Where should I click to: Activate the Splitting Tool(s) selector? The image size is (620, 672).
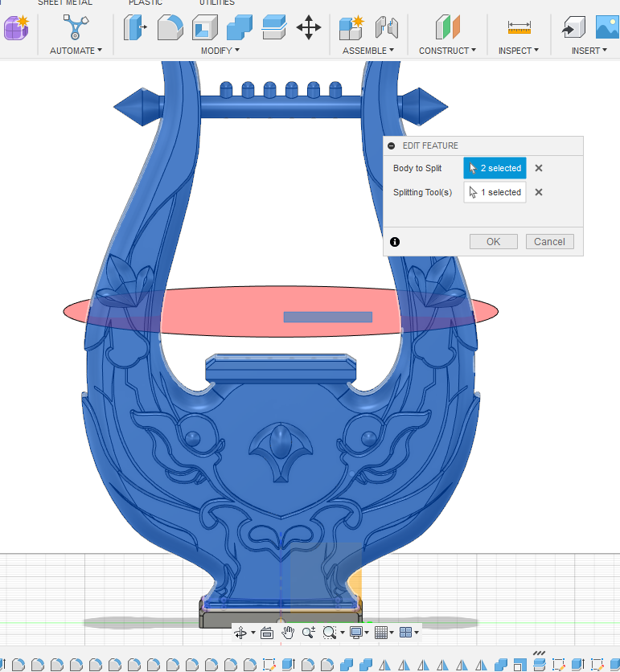point(495,192)
